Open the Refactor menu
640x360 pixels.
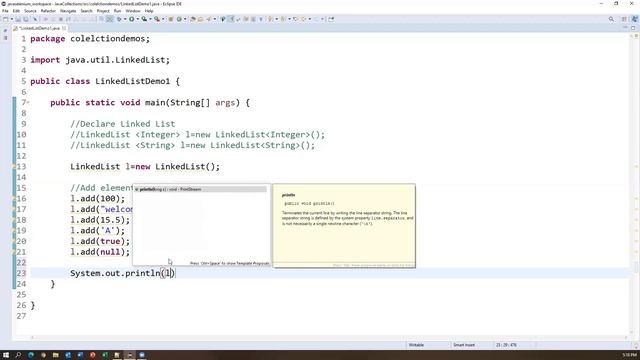coord(48,11)
